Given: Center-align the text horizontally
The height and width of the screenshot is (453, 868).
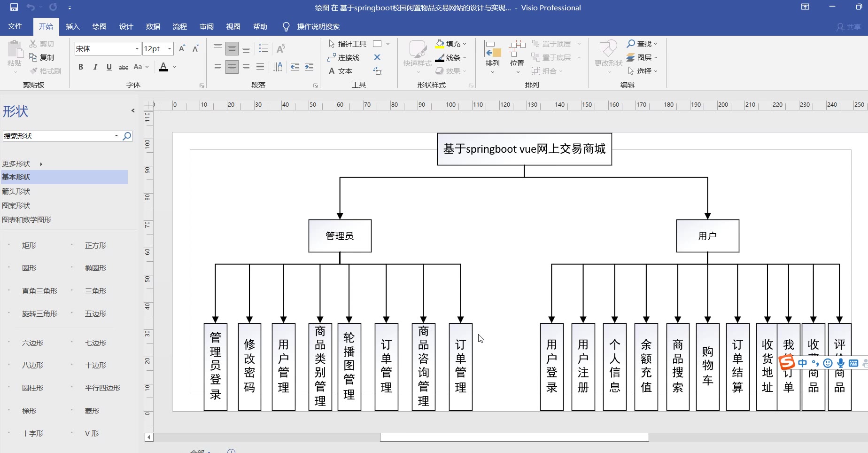Looking at the screenshot, I should click(232, 67).
